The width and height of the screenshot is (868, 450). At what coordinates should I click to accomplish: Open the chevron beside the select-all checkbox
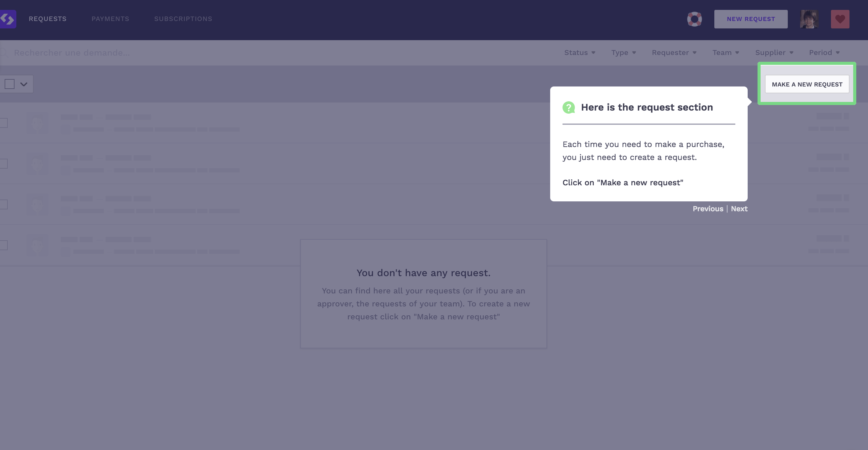23,84
